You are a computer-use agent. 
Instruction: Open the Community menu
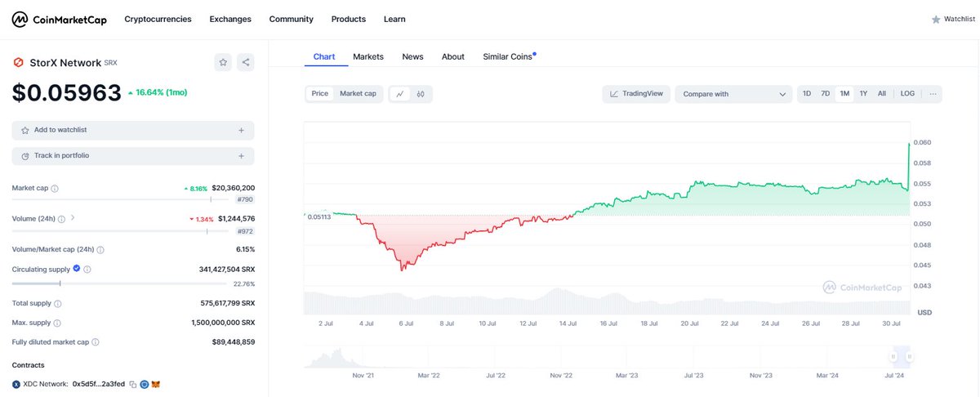291,19
